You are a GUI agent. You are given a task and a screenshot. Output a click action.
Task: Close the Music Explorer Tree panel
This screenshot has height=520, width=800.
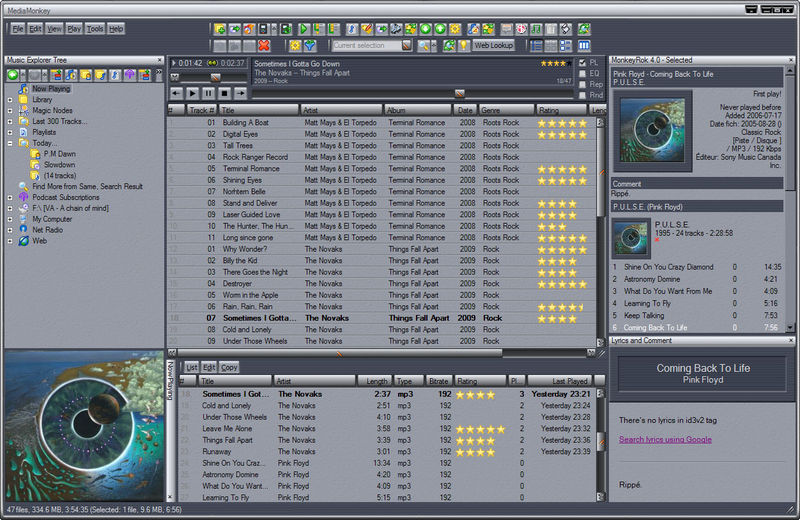160,60
